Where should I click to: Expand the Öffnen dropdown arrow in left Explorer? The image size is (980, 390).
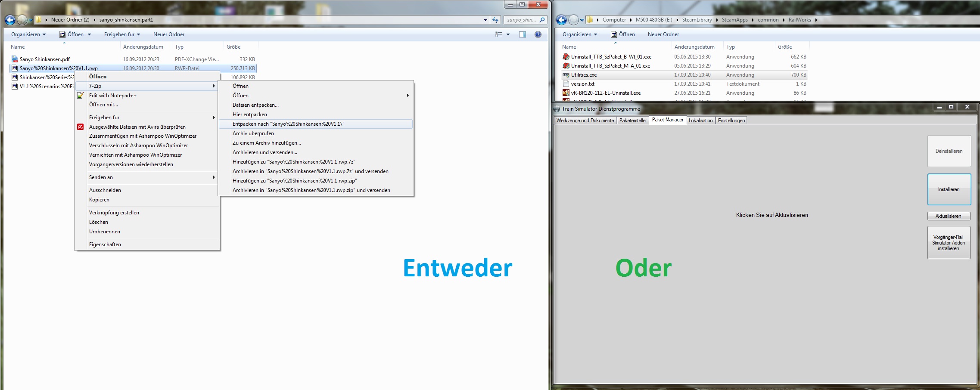coord(90,34)
